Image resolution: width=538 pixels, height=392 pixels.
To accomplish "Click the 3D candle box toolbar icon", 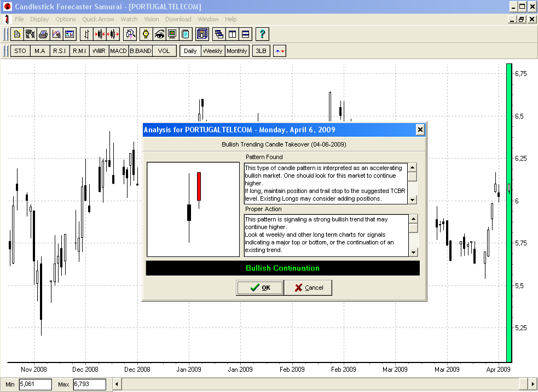I will click(203, 34).
